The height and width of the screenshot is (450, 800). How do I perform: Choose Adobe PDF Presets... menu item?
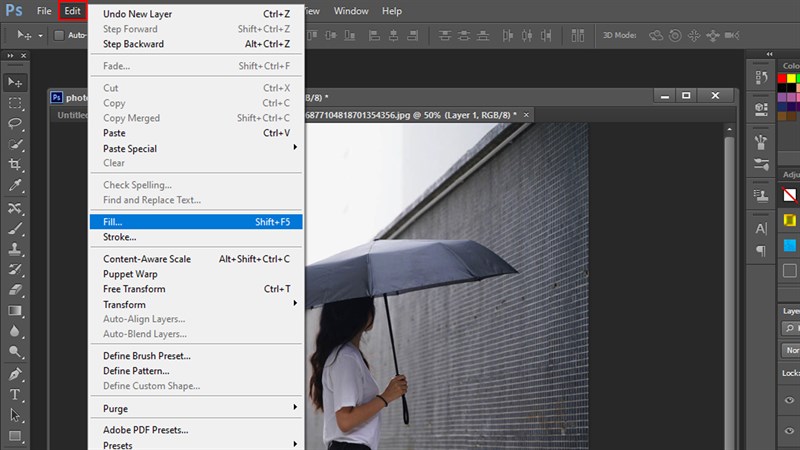[196, 430]
